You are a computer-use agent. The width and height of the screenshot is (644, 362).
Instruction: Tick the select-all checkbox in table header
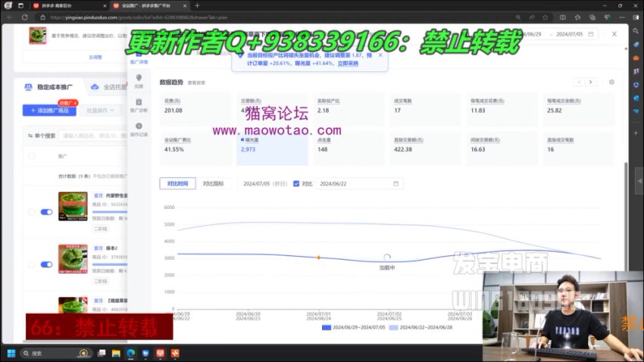[32, 156]
